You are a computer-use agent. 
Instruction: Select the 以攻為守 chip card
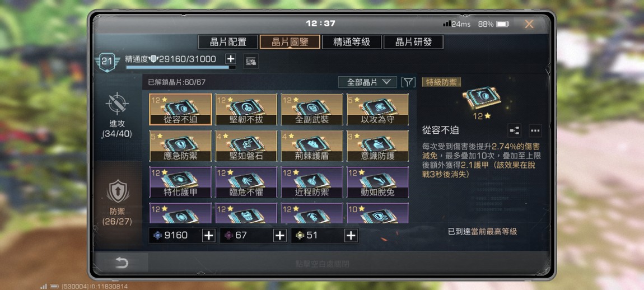[377, 109]
